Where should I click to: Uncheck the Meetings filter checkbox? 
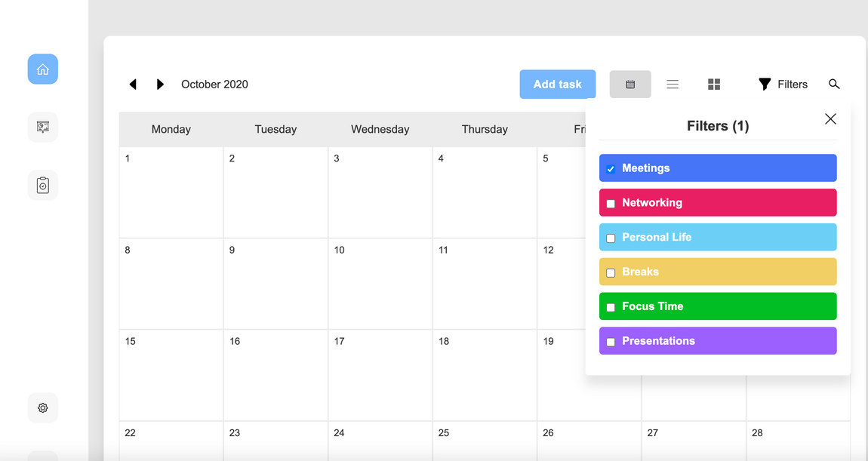pos(611,169)
